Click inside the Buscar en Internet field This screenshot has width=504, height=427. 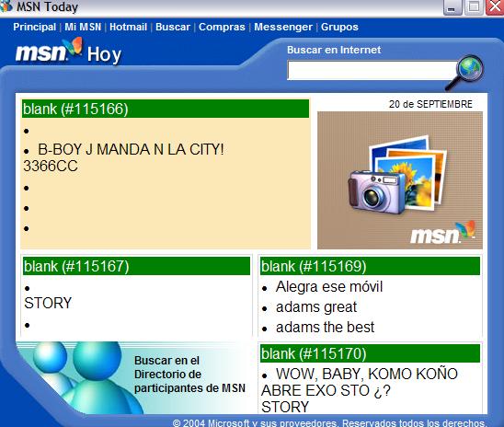372,71
